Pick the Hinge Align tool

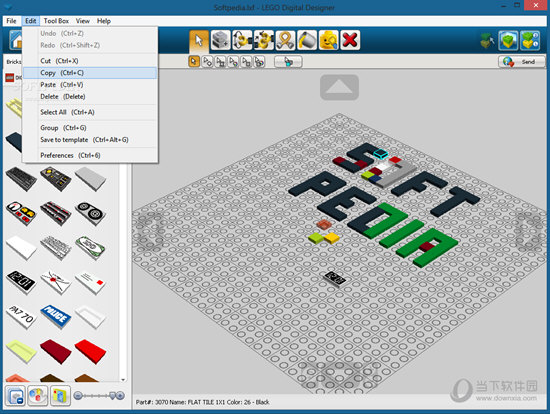tap(264, 41)
